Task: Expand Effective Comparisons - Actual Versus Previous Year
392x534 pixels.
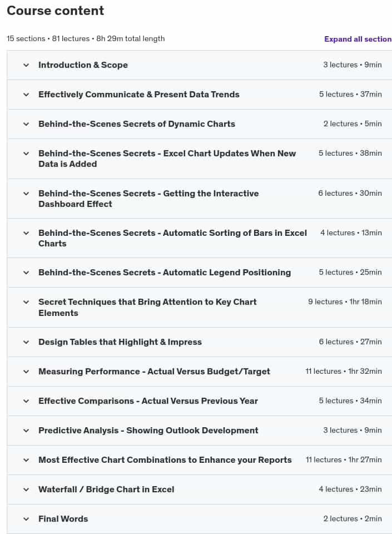Action: [x=200, y=401]
